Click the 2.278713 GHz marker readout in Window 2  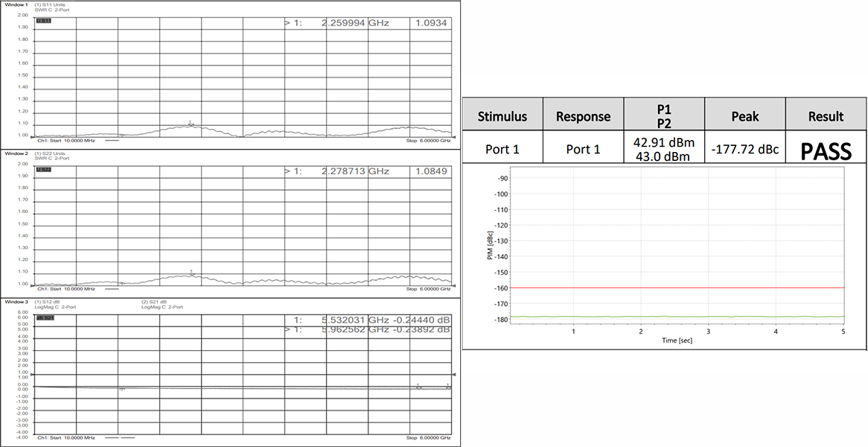pos(355,171)
